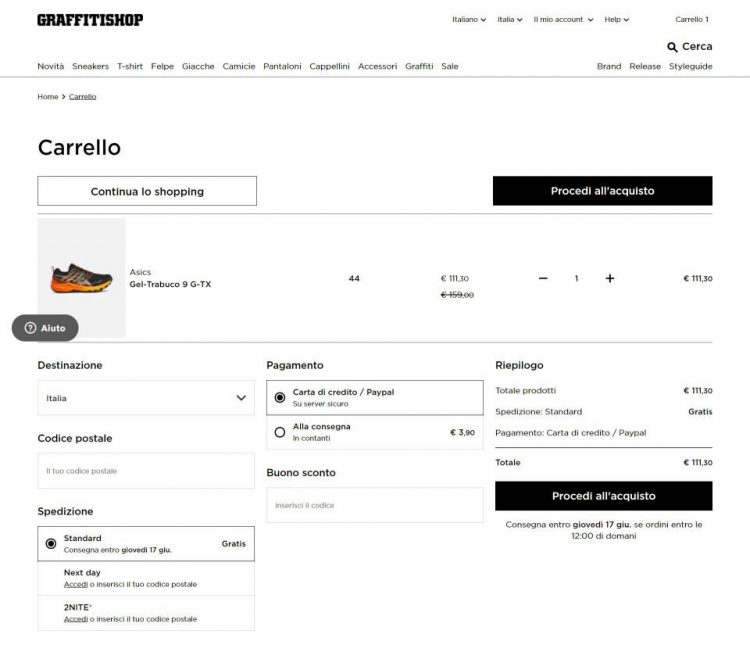The image size is (750, 645).
Task: Click Continua lo shopping button
Action: 147,191
